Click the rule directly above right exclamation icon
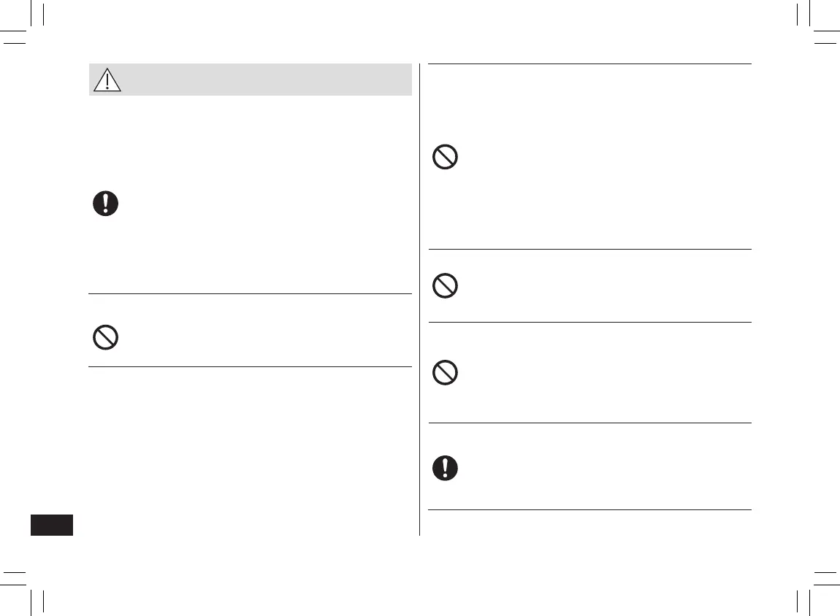The image size is (840, 616). point(589,423)
